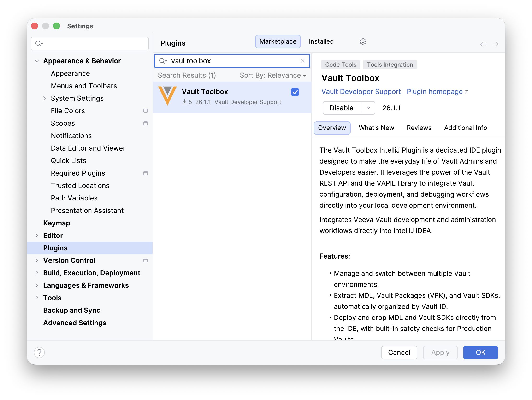Switch to the Marketplace tab
The width and height of the screenshot is (532, 400).
278,42
